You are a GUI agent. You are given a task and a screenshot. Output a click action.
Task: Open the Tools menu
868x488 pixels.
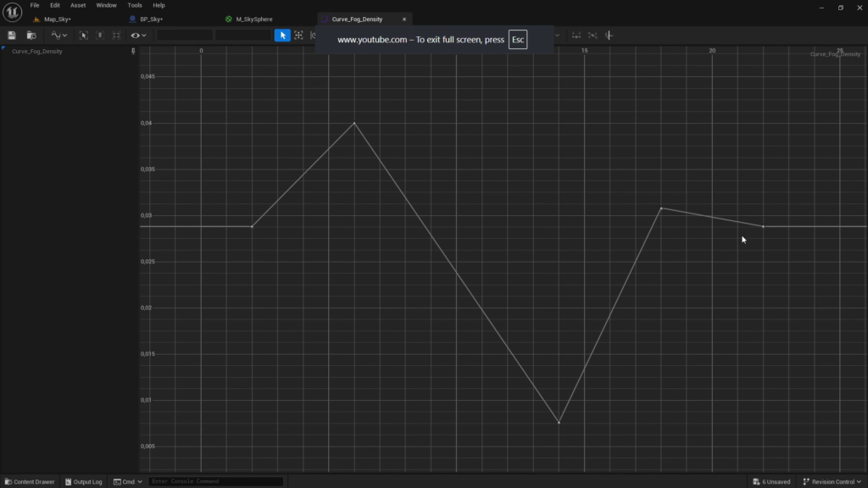click(135, 6)
